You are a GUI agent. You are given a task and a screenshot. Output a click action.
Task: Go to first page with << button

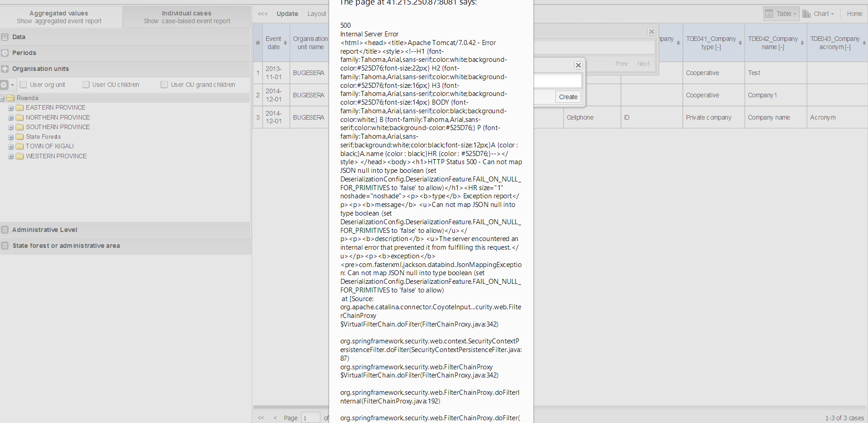click(261, 418)
